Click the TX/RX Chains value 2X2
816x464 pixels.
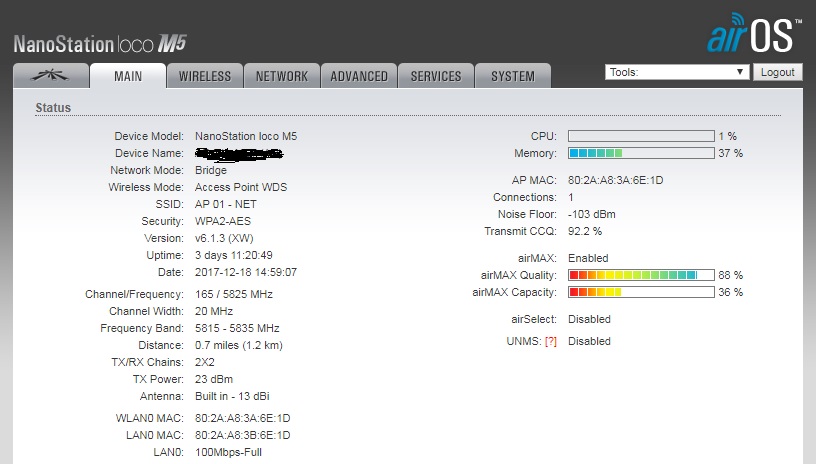tap(205, 362)
